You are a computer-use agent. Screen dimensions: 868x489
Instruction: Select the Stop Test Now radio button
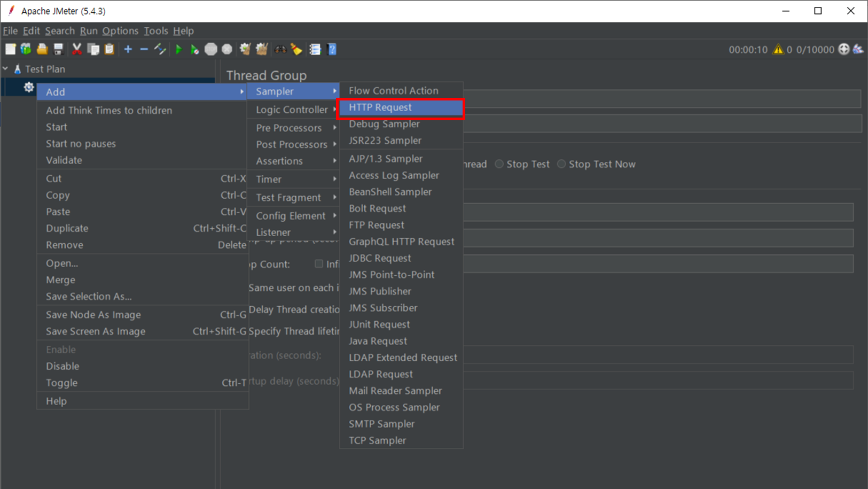coord(561,164)
